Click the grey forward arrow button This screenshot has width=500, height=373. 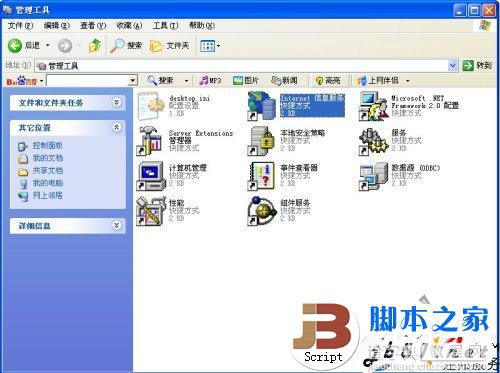(65, 46)
